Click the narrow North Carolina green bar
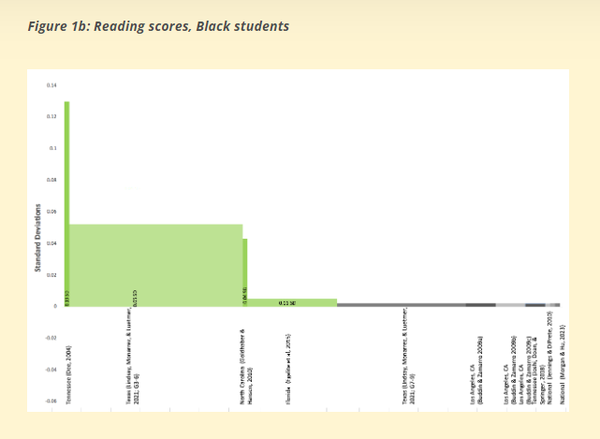The width and height of the screenshot is (600, 439). [x=245, y=268]
